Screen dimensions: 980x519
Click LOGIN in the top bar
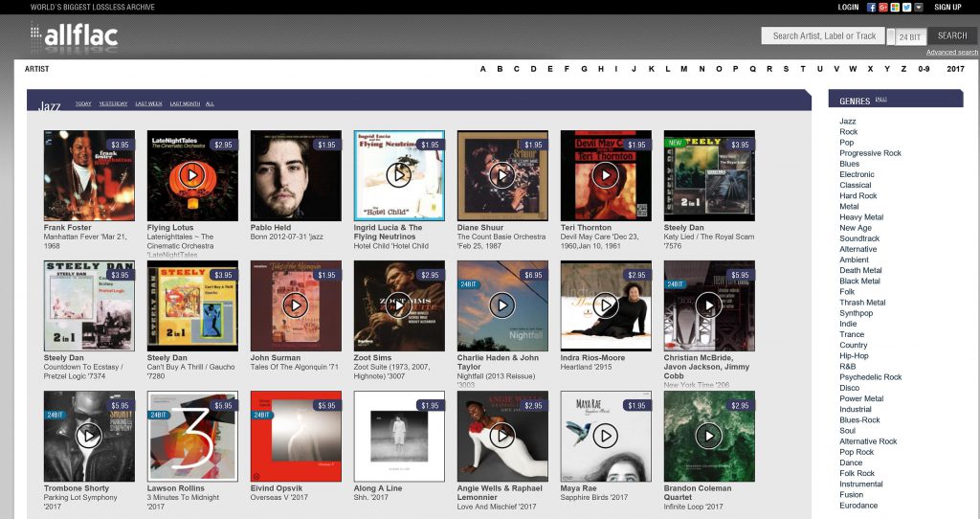coord(848,8)
